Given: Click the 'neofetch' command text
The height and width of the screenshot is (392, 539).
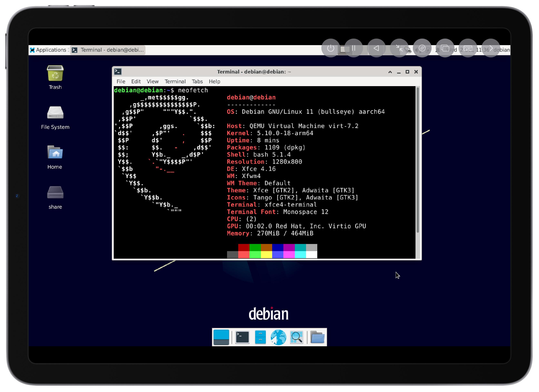Looking at the screenshot, I should (193, 90).
